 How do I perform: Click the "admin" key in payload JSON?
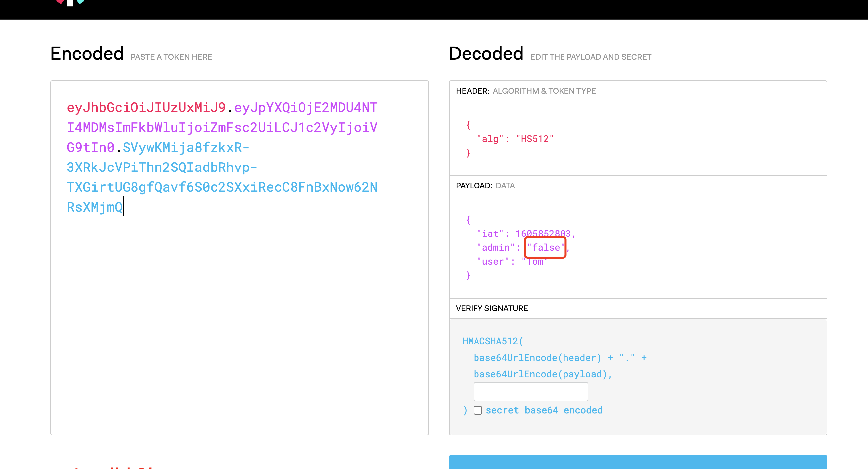495,247
